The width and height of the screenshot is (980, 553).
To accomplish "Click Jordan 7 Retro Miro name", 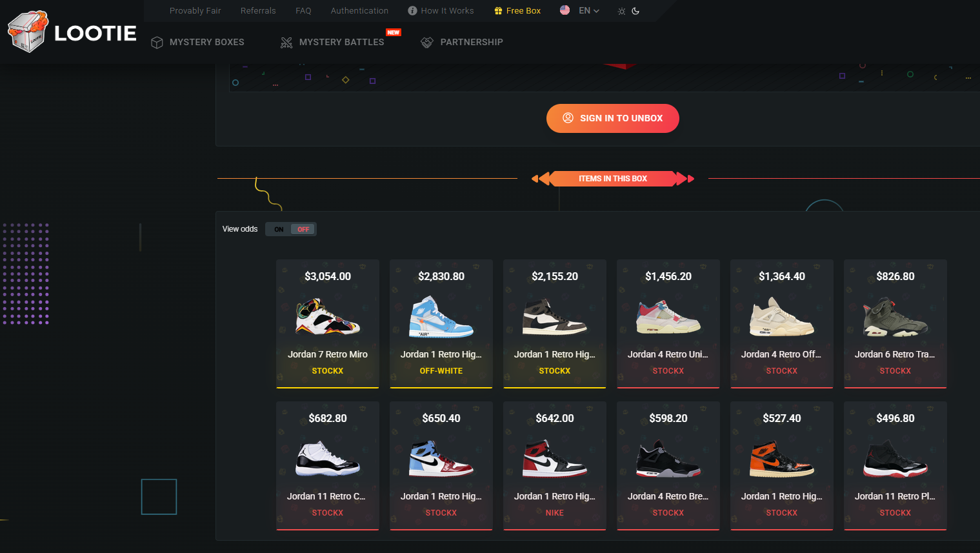I will tap(328, 354).
